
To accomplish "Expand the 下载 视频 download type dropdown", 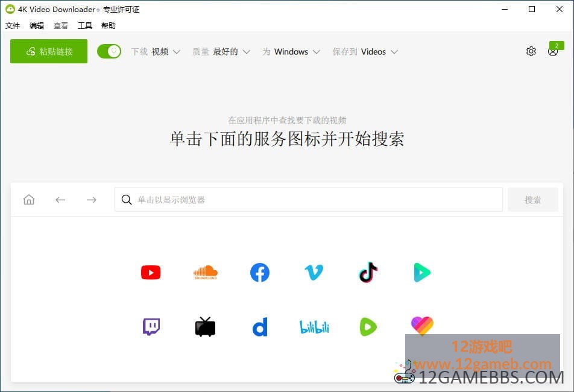I will [x=156, y=52].
